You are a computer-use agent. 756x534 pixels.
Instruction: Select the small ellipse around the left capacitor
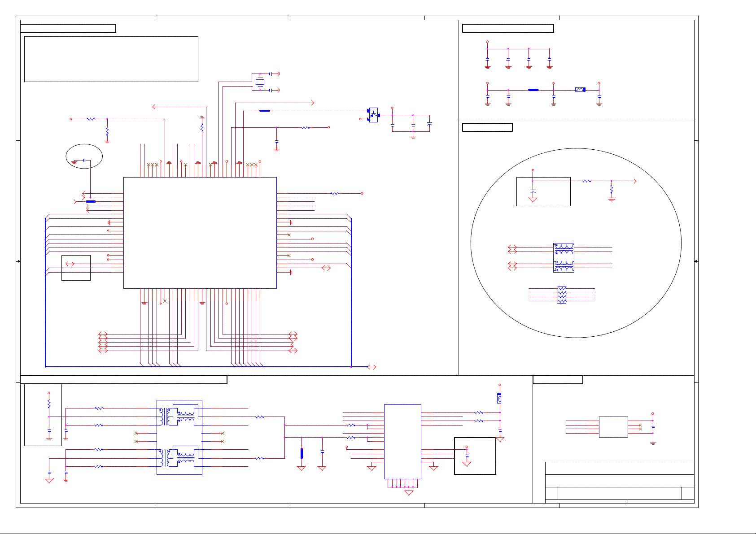84,156
